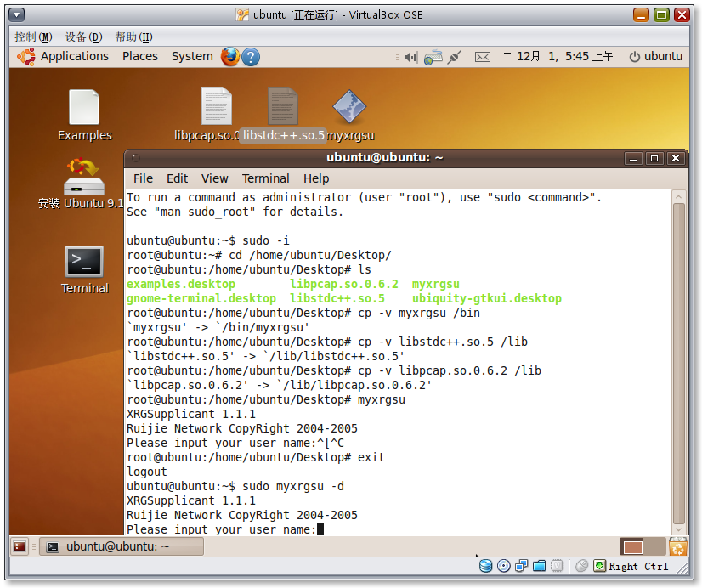Click the VirtualBox CD/DVD drive icon
This screenshot has height=588, width=702.
504,566
